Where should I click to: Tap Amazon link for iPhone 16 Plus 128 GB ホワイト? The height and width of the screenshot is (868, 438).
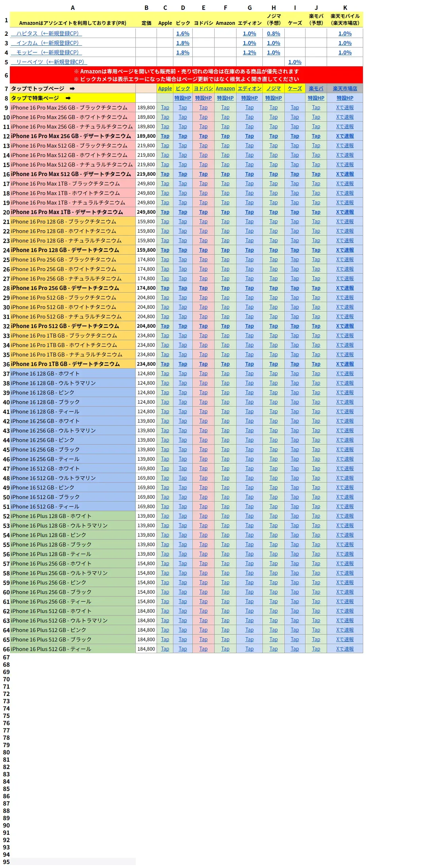pos(225,516)
